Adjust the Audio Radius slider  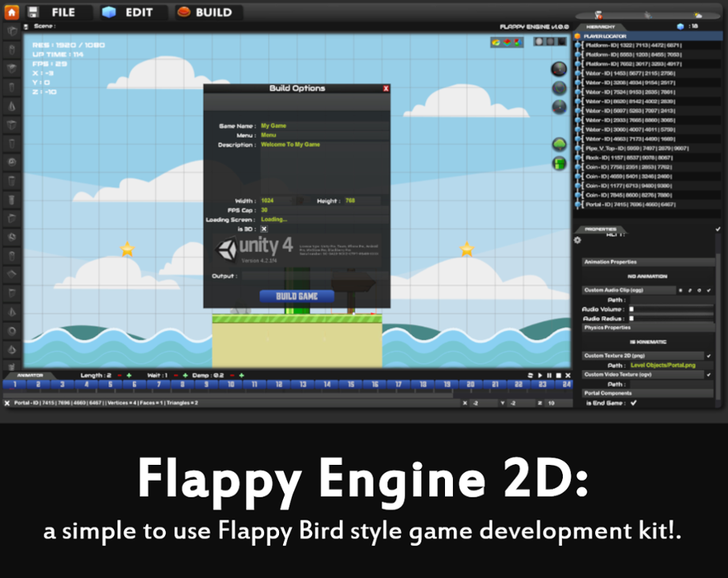(x=671, y=318)
